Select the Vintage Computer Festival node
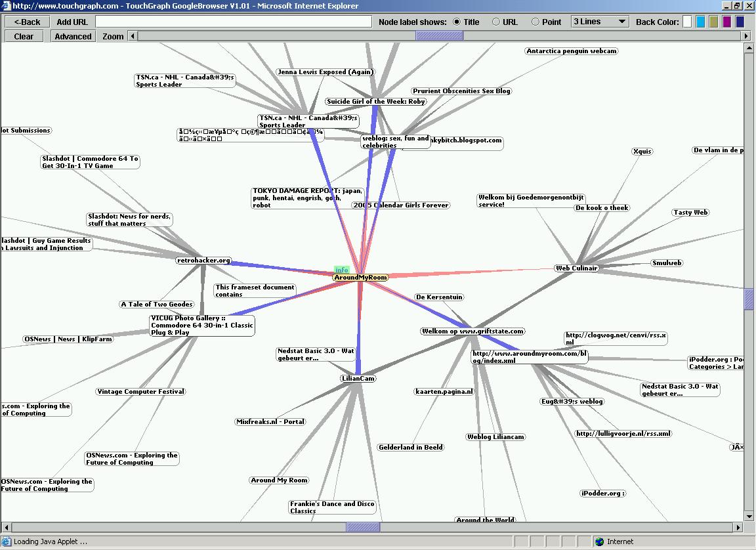 (141, 391)
